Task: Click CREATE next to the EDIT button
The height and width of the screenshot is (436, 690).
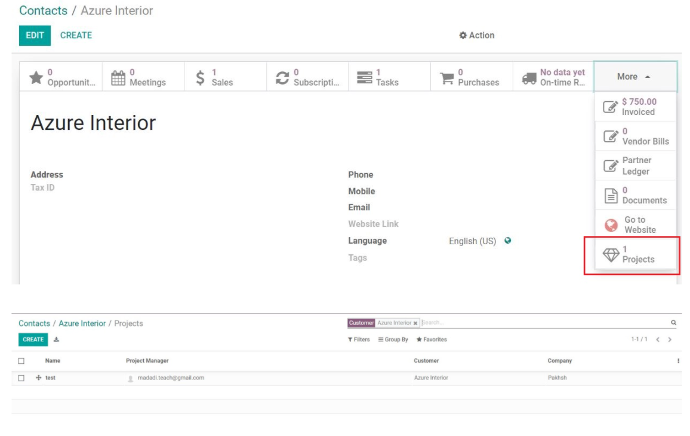Action: click(x=76, y=35)
